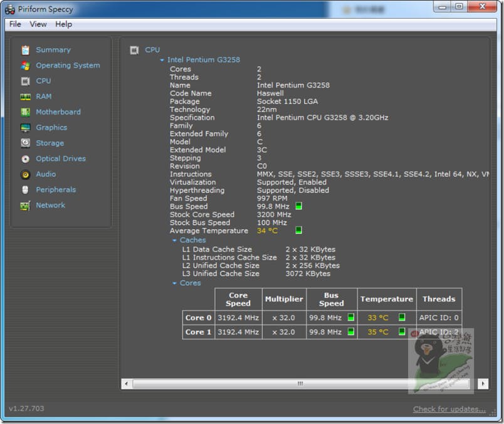
Task: Open the Graphics section
Action: pos(51,128)
